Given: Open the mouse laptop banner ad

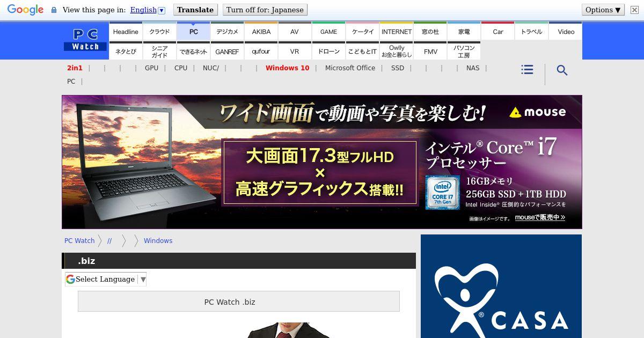Looking at the screenshot, I should [x=322, y=162].
